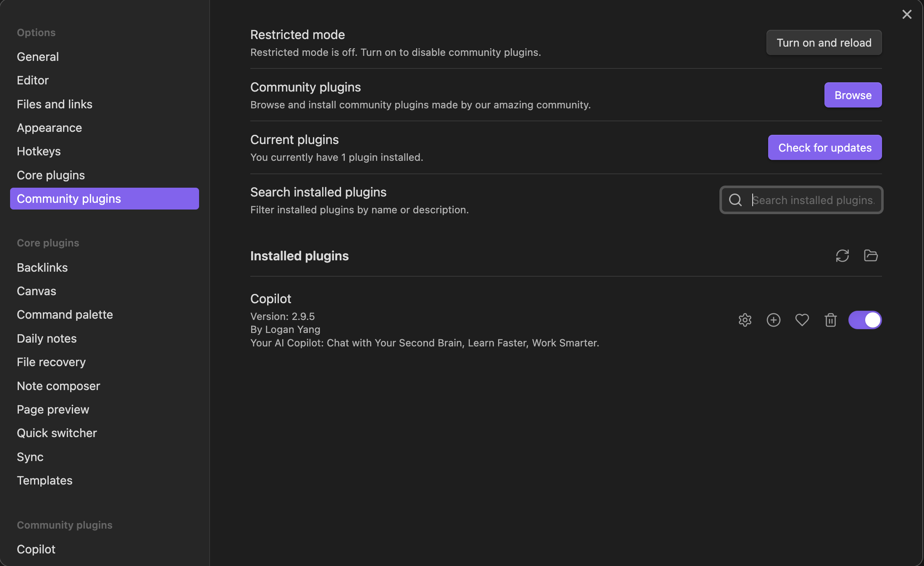
Task: Open plugins folder icon
Action: pos(871,256)
